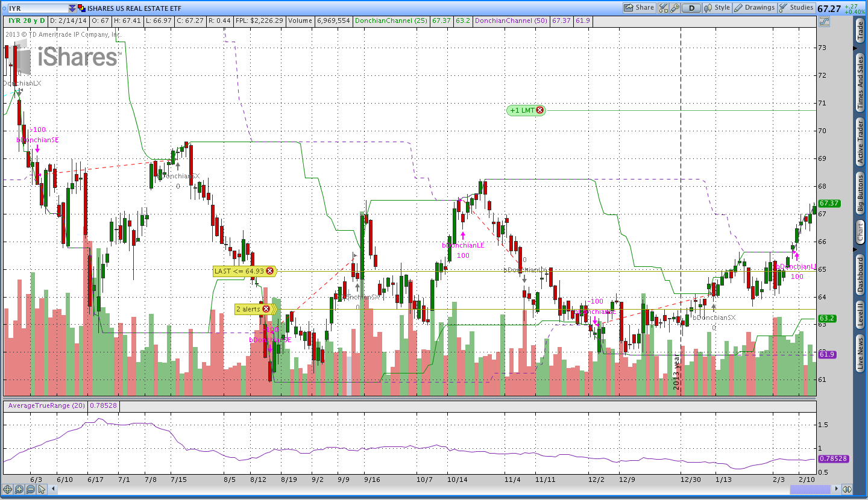The height and width of the screenshot is (500, 868).
Task: Select the Chart side tab
Action: point(860,232)
